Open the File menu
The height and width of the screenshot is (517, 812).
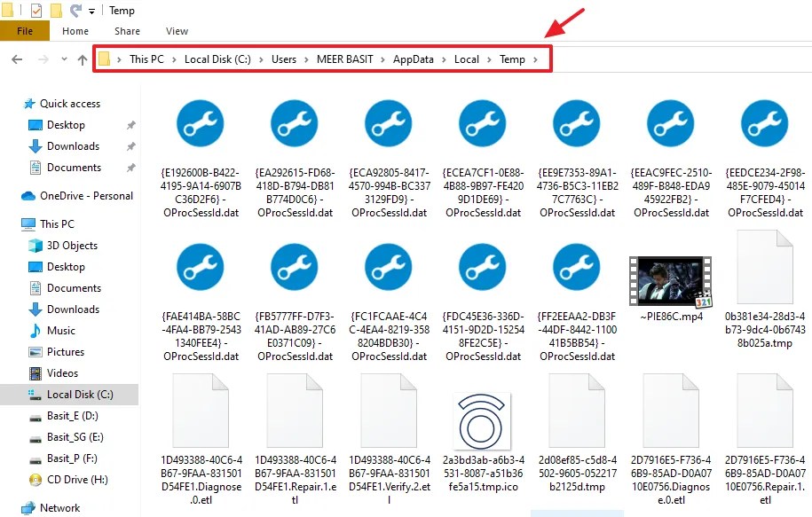pos(26,29)
